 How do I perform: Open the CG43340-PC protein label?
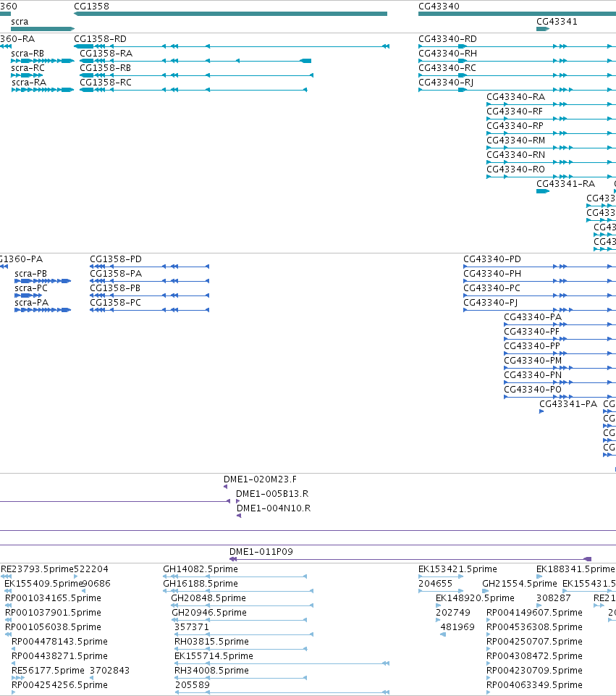491,288
